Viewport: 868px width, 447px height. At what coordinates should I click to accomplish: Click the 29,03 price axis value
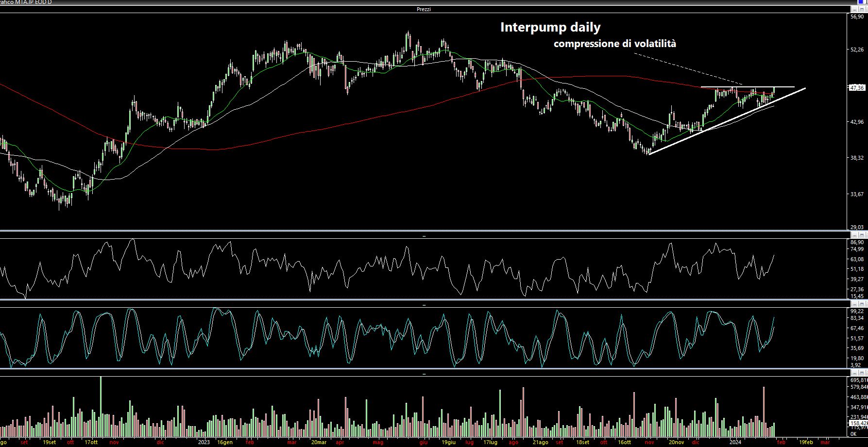857,227
